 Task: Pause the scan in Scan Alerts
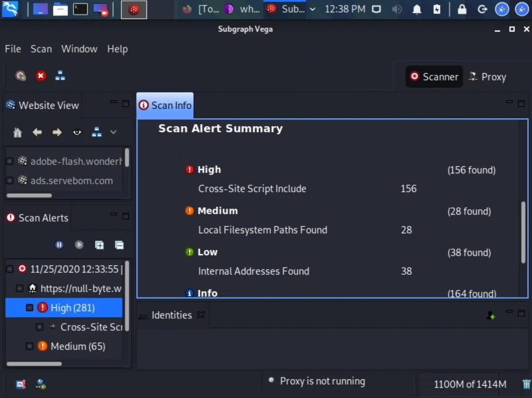click(59, 245)
